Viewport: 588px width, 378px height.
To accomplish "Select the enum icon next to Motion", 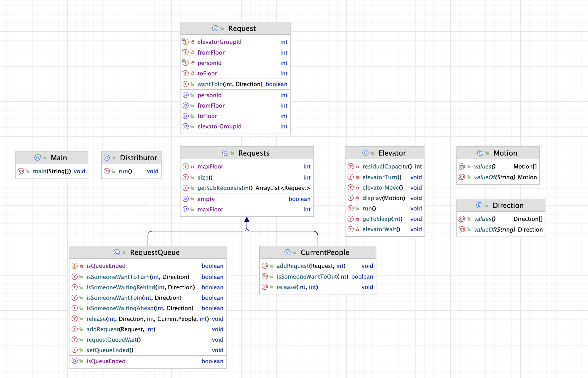I will (x=480, y=153).
